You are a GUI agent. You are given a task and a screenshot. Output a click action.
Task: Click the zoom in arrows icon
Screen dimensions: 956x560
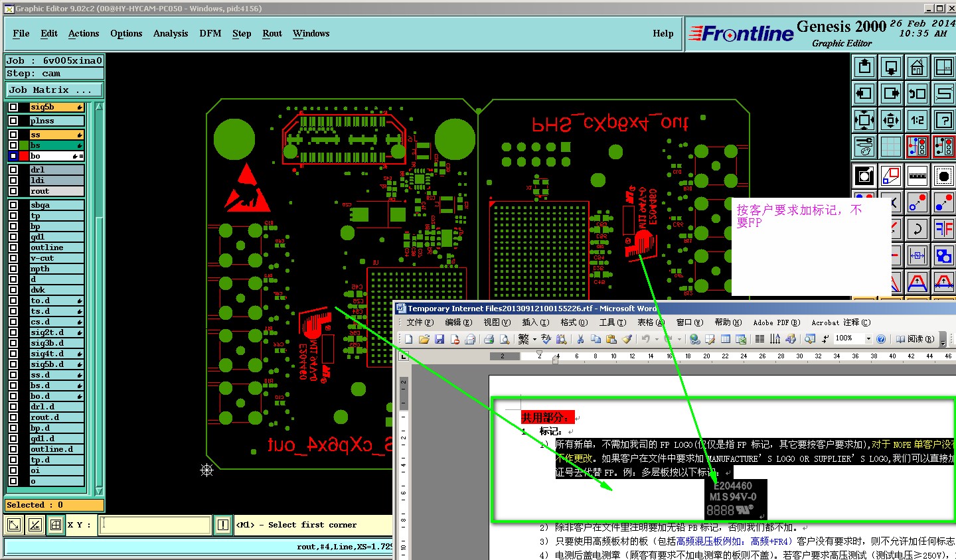(864, 120)
